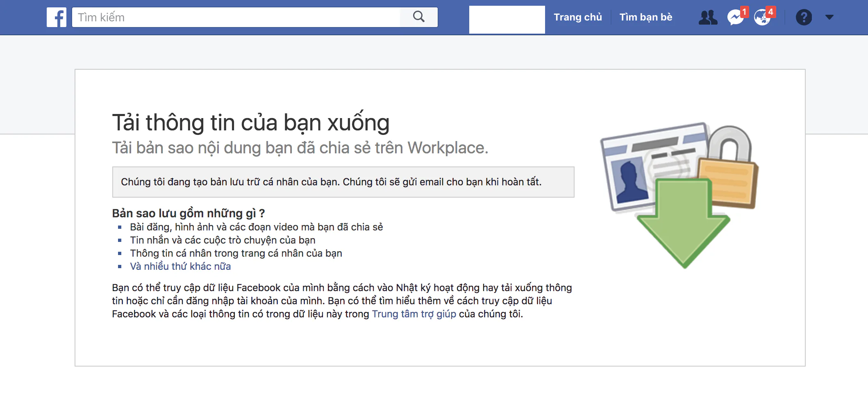Open Tìm bạn bè
The width and height of the screenshot is (868, 401).
point(646,17)
